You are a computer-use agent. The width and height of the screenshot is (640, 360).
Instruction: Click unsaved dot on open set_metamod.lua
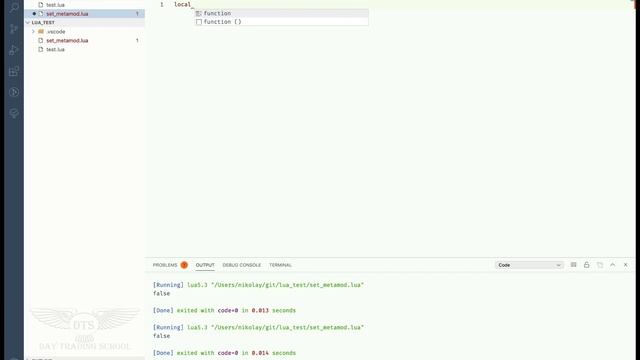point(34,13)
